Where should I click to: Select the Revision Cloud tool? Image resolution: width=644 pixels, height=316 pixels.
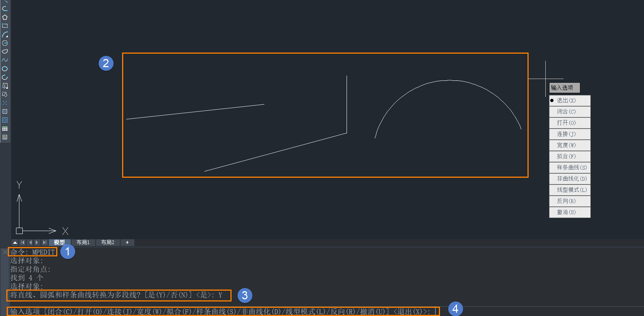(5, 51)
